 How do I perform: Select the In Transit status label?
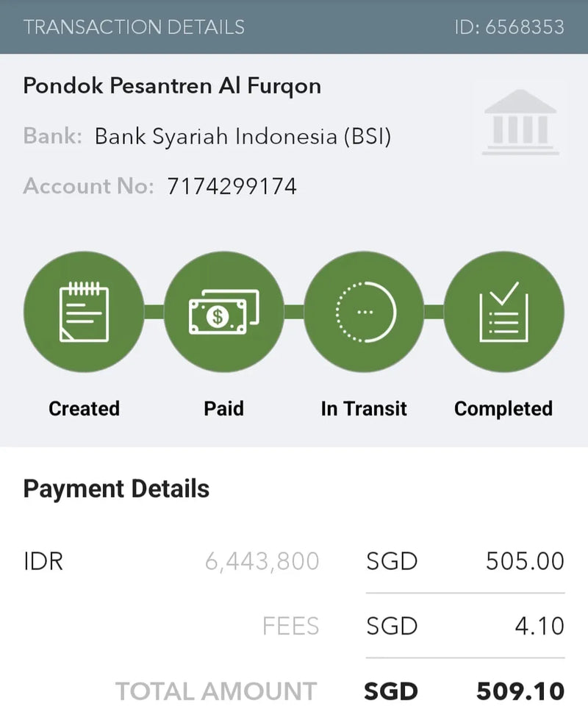(x=364, y=408)
